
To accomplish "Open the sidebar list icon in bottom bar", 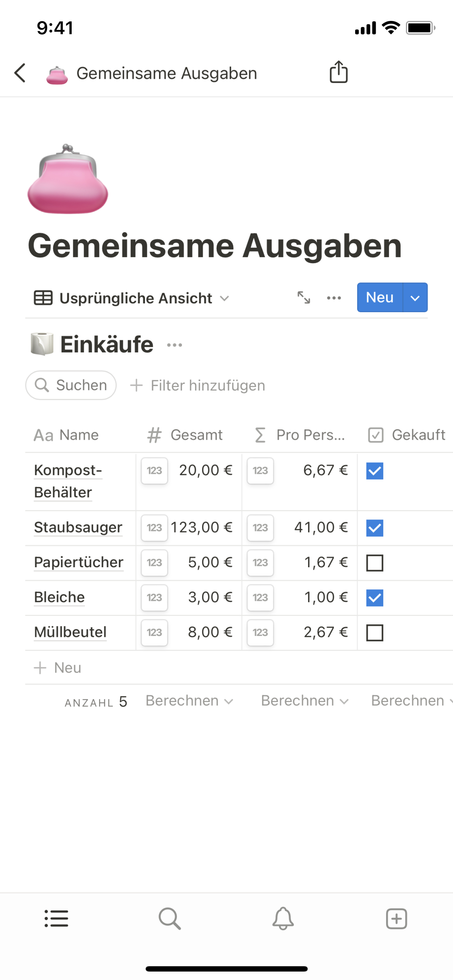I will pyautogui.click(x=56, y=919).
